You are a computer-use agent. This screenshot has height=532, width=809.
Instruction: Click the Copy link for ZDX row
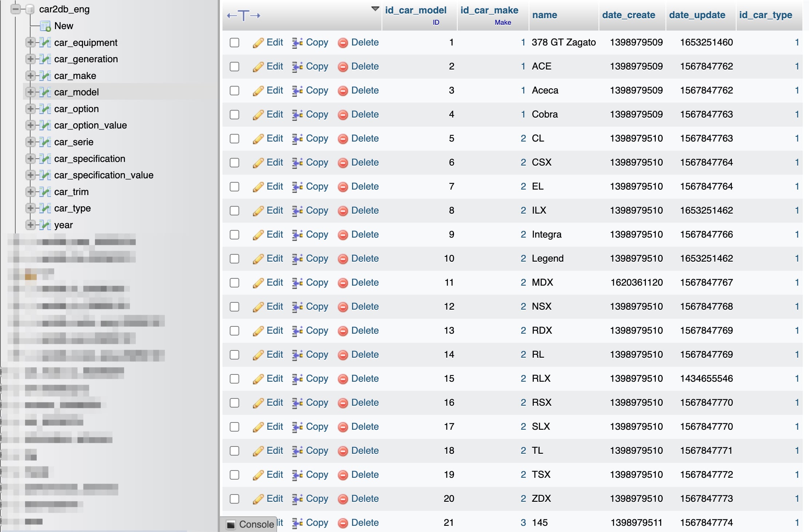point(317,499)
